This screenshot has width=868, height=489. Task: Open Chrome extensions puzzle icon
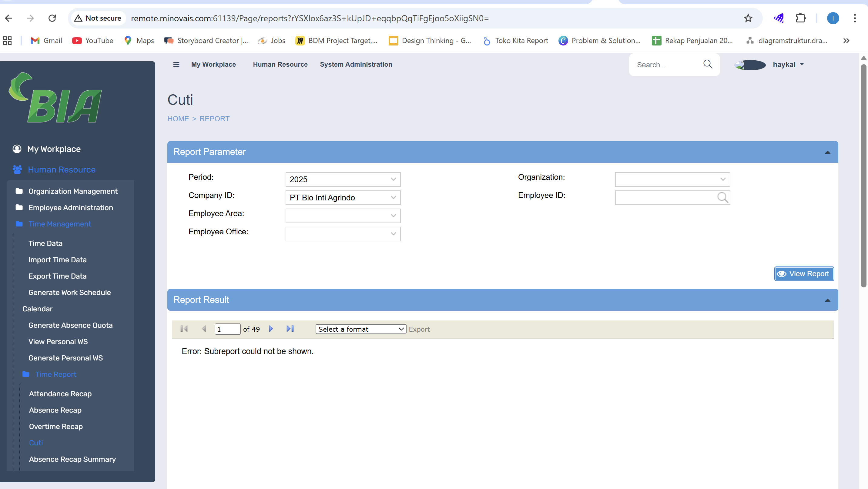coord(801,18)
